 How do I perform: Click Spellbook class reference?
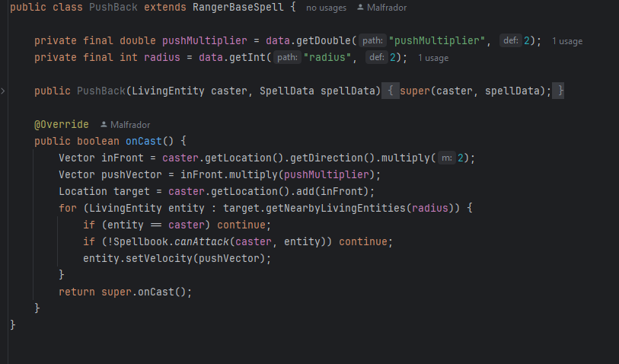click(x=141, y=241)
